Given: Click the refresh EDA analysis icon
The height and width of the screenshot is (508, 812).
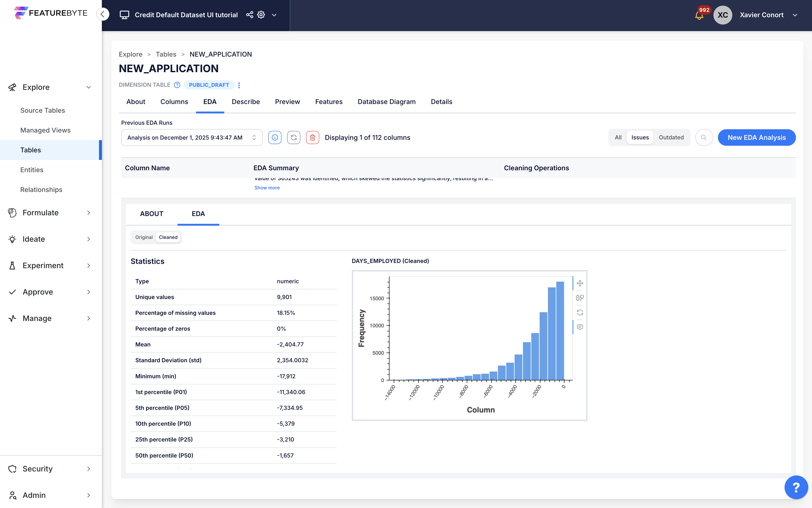Looking at the screenshot, I should [294, 137].
